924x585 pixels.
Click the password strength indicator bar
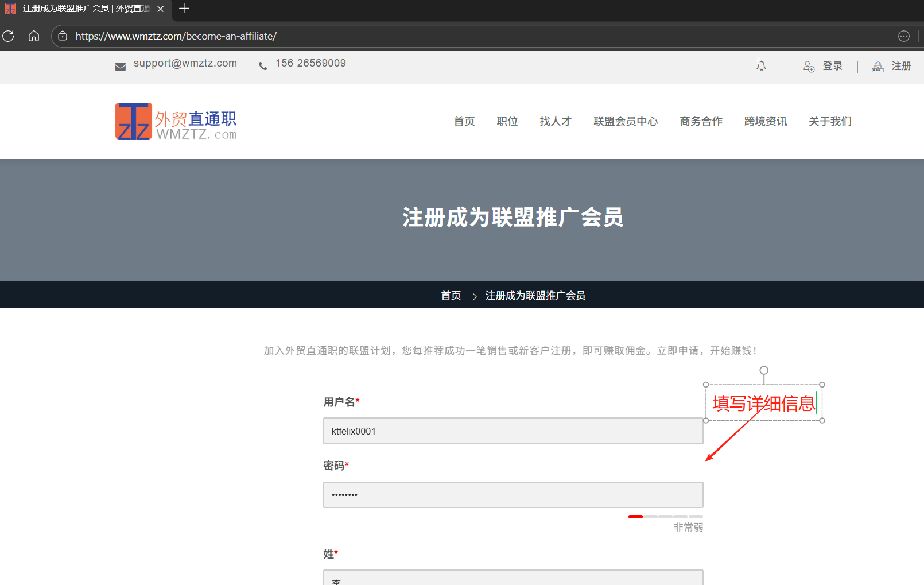pyautogui.click(x=665, y=516)
